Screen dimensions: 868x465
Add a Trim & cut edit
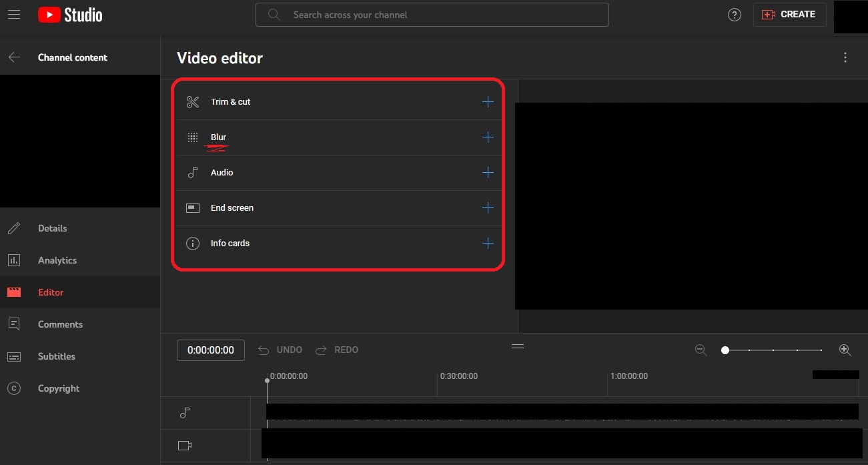click(488, 102)
